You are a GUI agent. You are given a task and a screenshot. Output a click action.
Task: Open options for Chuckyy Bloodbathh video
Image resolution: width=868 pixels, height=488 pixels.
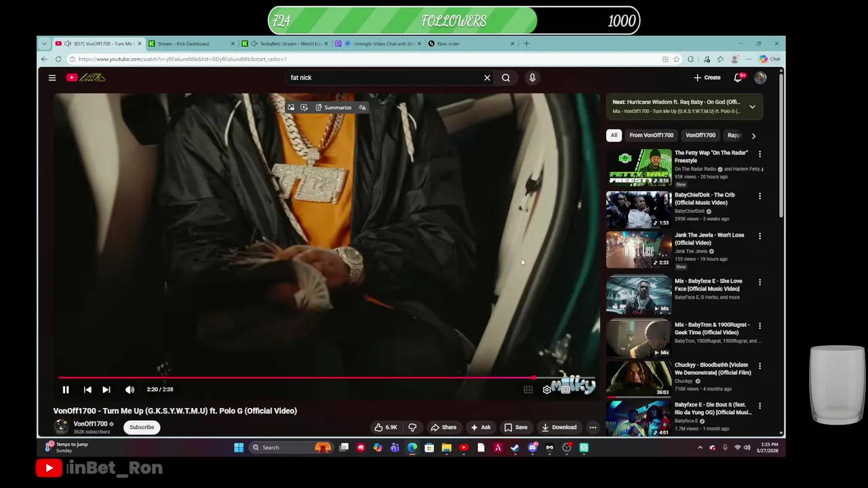click(x=759, y=367)
